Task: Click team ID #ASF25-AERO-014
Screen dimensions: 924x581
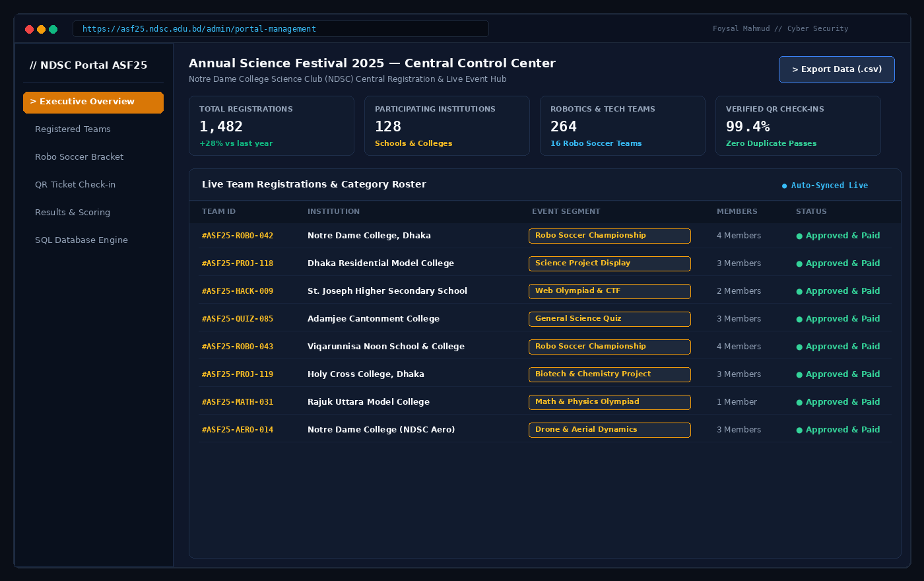Action: 238,430
